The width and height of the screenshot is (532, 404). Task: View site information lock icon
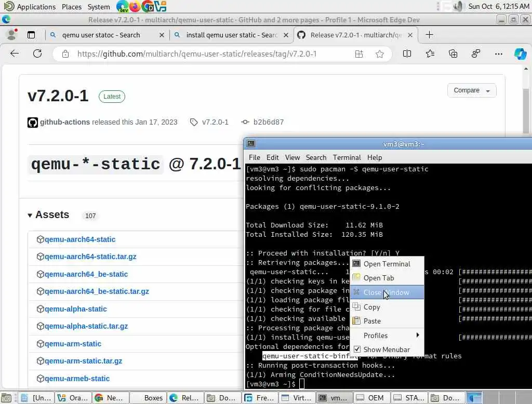65,54
